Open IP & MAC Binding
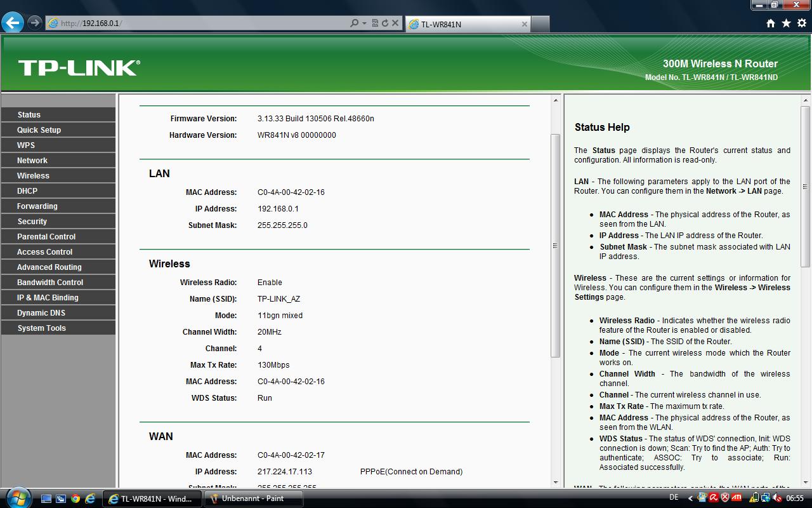Viewport: 812px width, 508px height. pyautogui.click(x=58, y=297)
